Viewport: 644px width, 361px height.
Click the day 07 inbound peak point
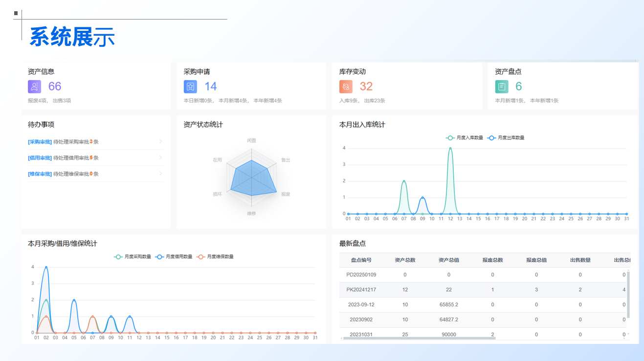click(404, 181)
